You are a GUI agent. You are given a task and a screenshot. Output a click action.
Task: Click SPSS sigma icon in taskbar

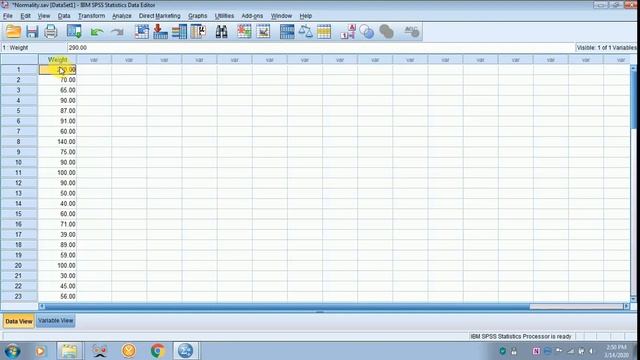coord(185,351)
